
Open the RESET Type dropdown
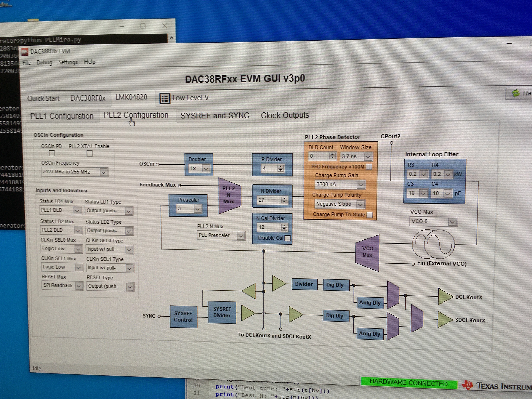click(110, 286)
